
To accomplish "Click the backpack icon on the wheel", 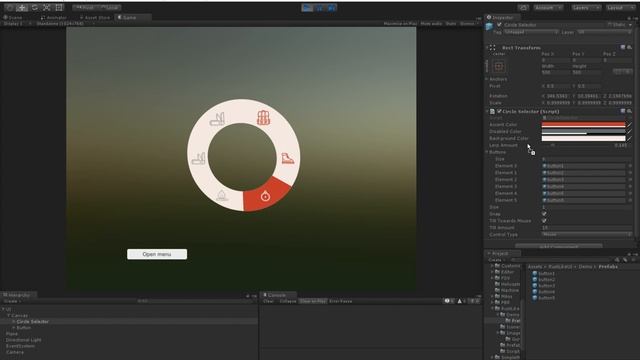I will 263,118.
